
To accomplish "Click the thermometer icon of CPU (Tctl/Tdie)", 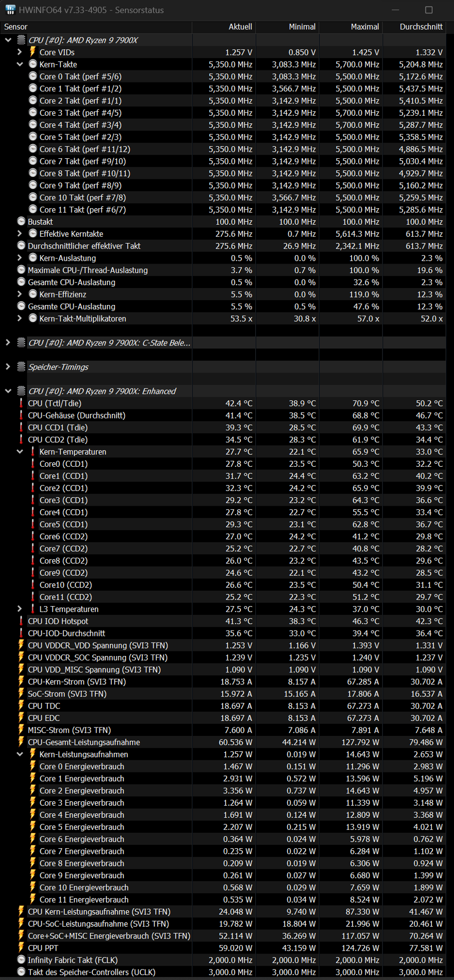I will tap(21, 403).
